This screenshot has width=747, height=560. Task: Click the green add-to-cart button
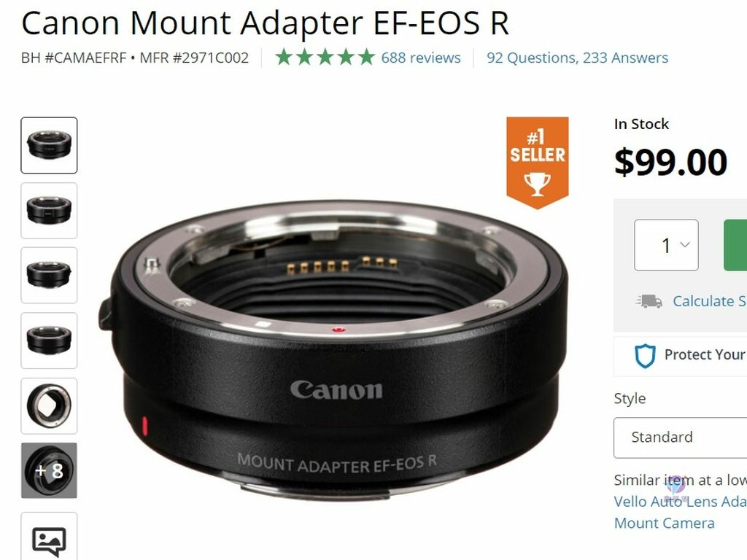735,245
